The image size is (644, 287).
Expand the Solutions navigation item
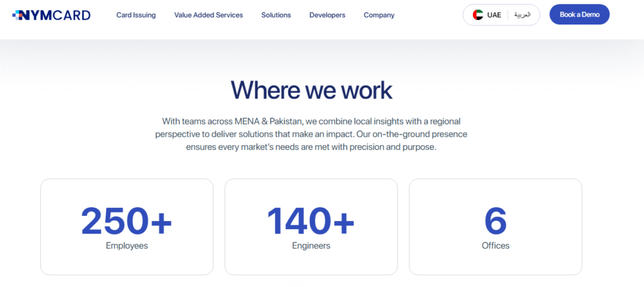(x=276, y=15)
